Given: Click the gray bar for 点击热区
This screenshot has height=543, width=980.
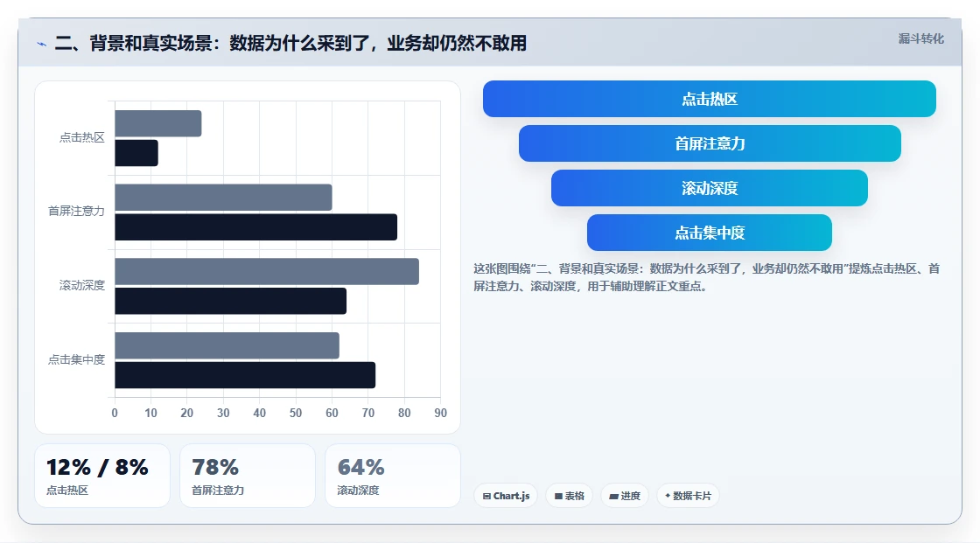Looking at the screenshot, I should (x=158, y=123).
